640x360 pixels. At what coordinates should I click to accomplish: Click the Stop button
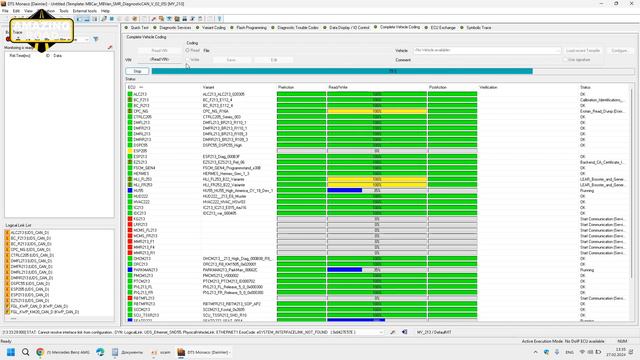[137, 71]
